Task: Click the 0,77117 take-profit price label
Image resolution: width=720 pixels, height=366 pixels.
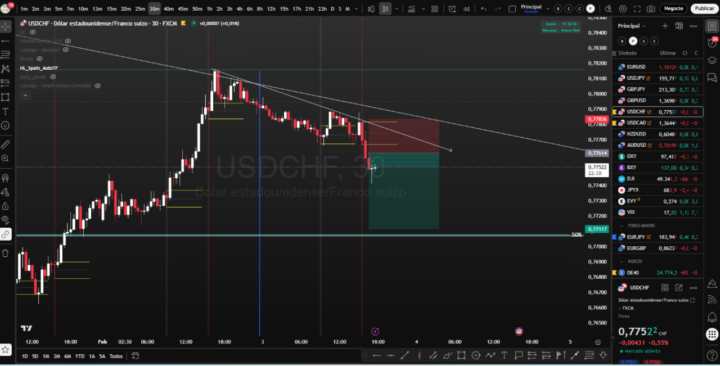Action: pyautogui.click(x=596, y=229)
